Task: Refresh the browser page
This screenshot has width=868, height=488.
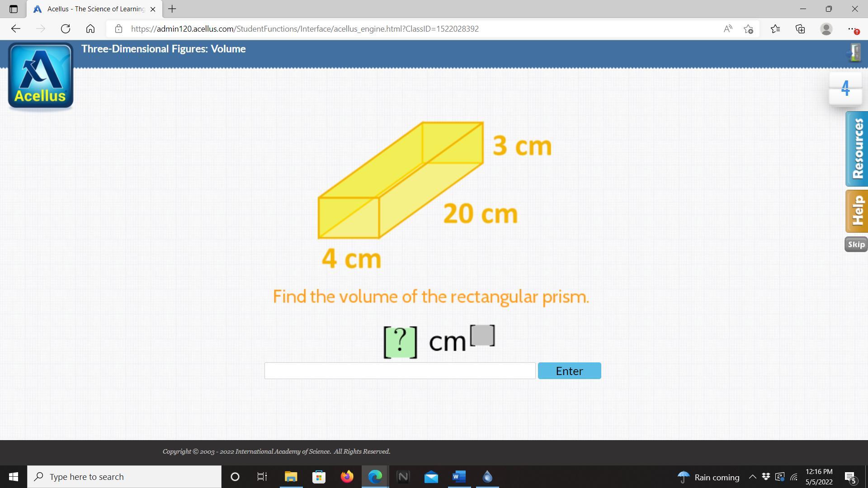Action: tap(66, 29)
